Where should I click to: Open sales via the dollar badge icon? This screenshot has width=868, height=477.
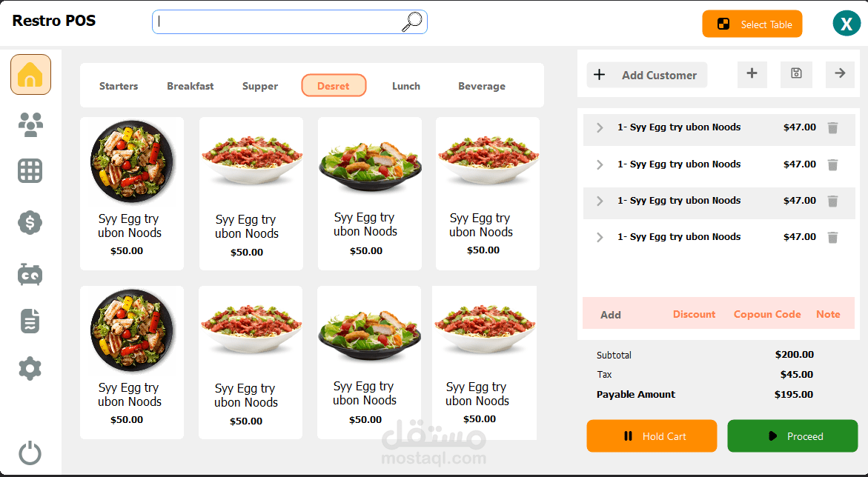(x=30, y=222)
